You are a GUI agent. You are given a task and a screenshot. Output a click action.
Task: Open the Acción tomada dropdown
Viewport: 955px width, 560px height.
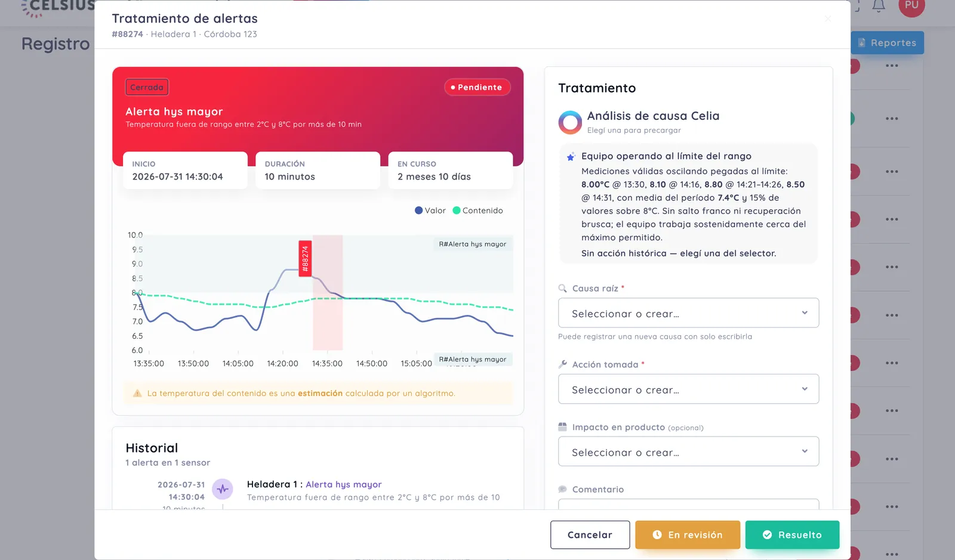pyautogui.click(x=688, y=389)
